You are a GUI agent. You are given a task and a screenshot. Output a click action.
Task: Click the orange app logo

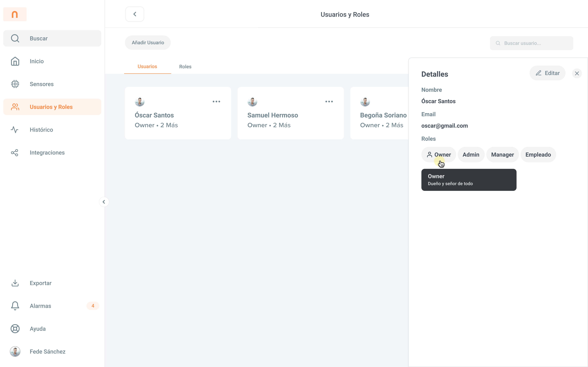coord(15,14)
